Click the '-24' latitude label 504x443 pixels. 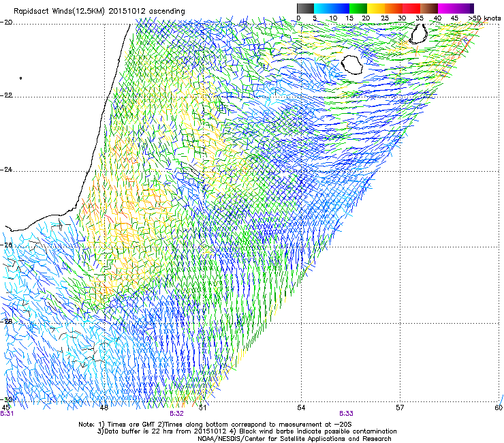pyautogui.click(x=6, y=170)
